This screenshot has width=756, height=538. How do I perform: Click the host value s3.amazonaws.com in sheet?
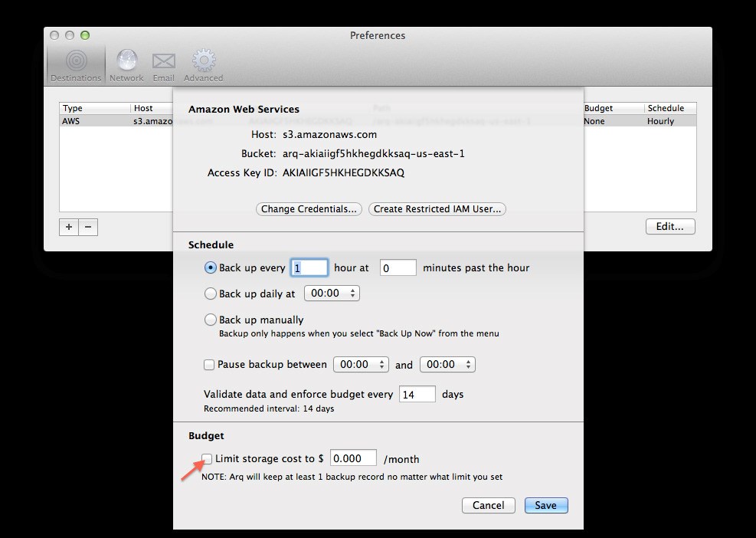[x=330, y=135]
